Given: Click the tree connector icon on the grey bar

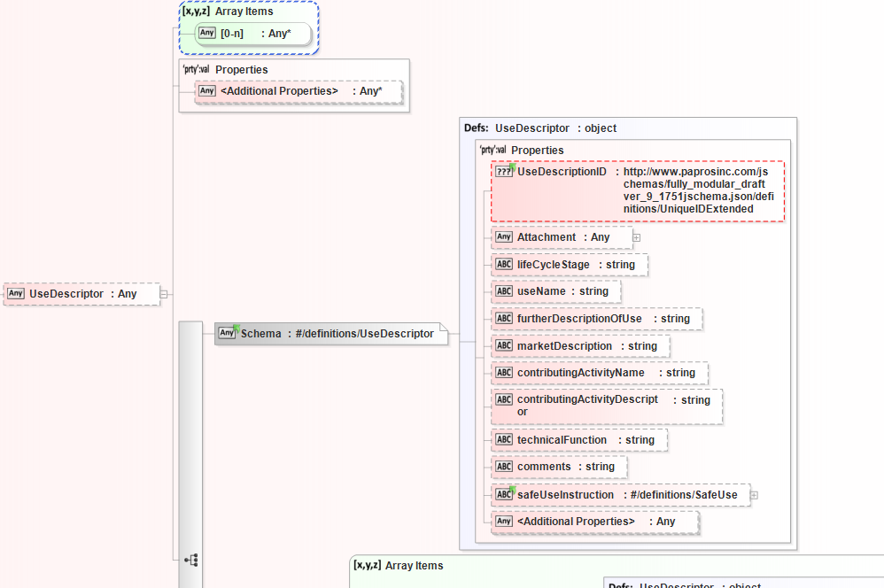Looking at the screenshot, I should 190,560.
